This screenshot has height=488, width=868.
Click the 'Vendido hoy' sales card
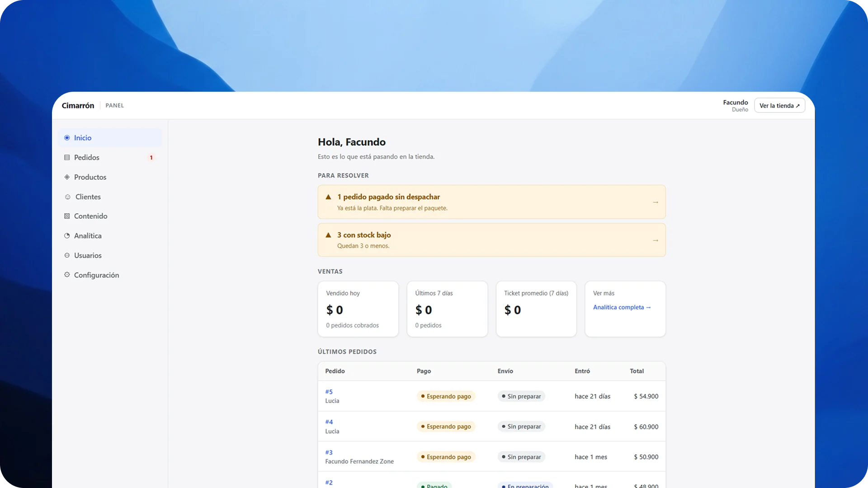click(x=358, y=309)
